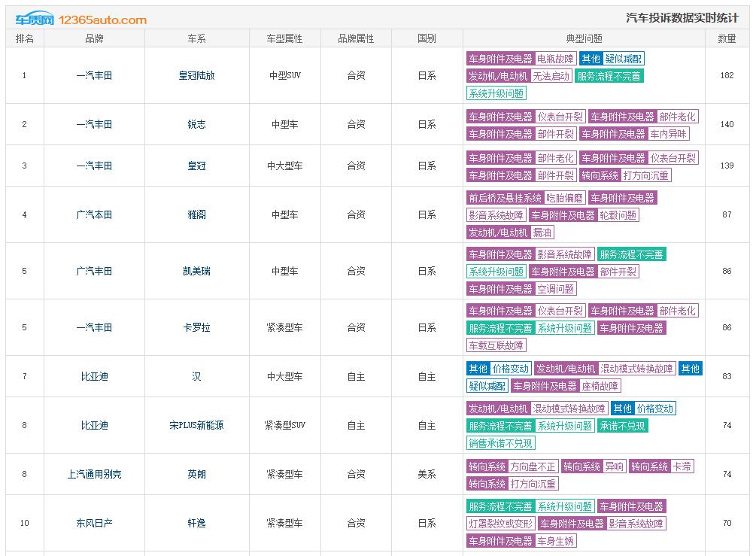The height and width of the screenshot is (556, 756).
Task: Open the 卡罗拉 car series link
Action: click(x=197, y=327)
